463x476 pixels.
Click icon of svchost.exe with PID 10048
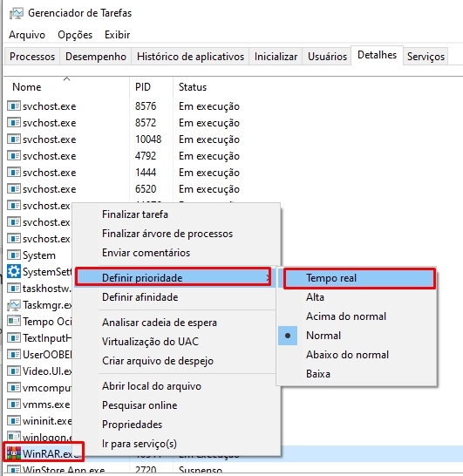pyautogui.click(x=14, y=139)
